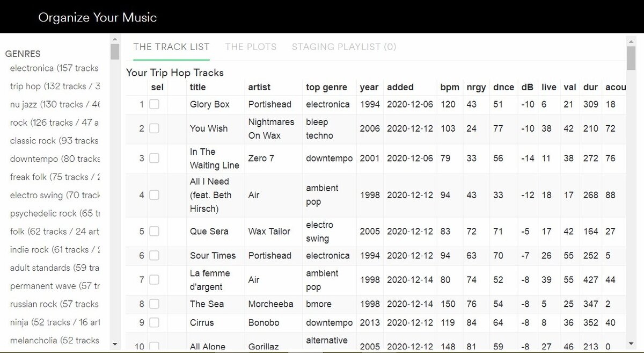Click the Wax Tailor artist cell

tap(269, 231)
